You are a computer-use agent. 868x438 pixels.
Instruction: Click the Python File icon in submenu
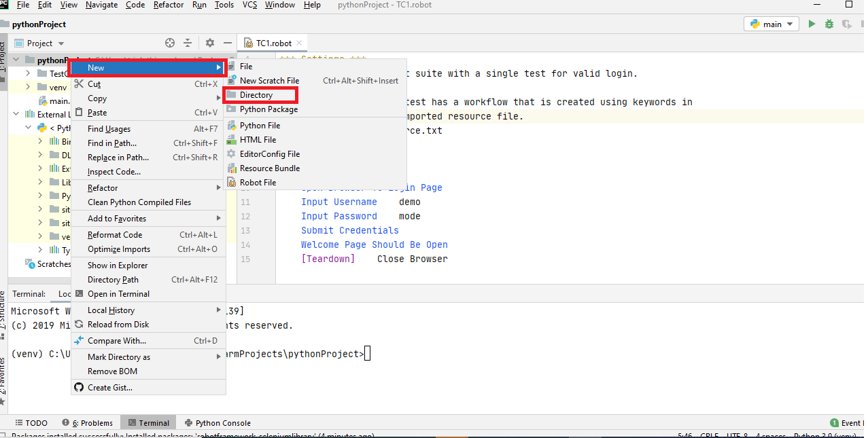(x=232, y=126)
